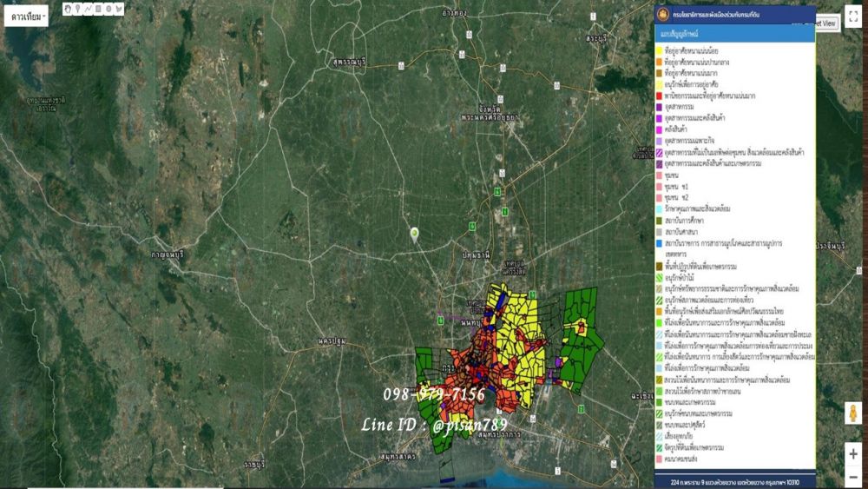Click the yellow low-density residential swatch
868x489 pixels.
(659, 51)
